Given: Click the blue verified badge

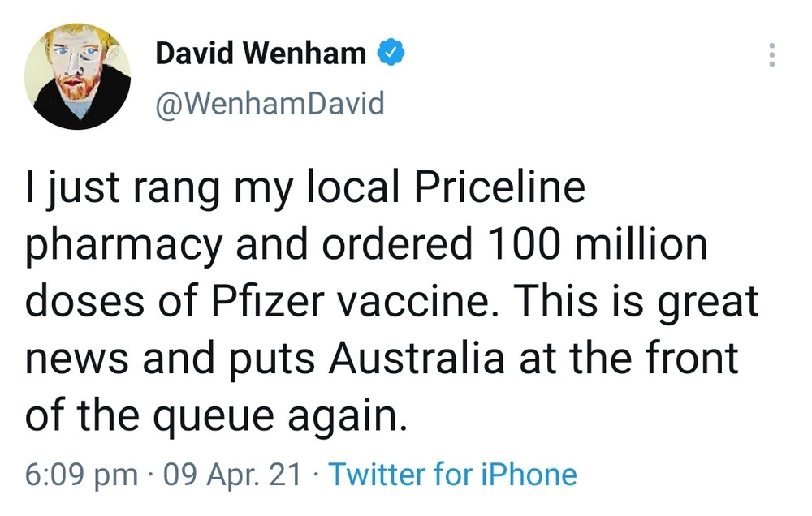Looking at the screenshot, I should (x=391, y=54).
